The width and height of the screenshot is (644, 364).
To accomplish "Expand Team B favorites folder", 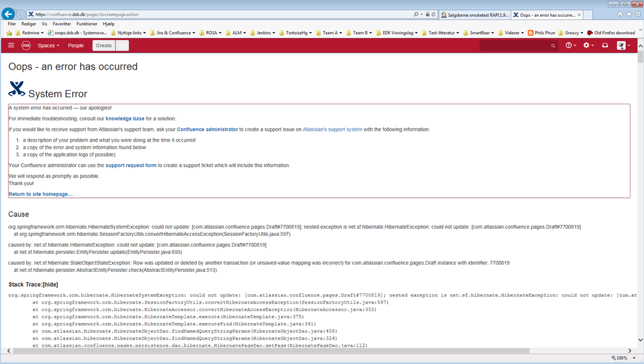I will [x=359, y=33].
